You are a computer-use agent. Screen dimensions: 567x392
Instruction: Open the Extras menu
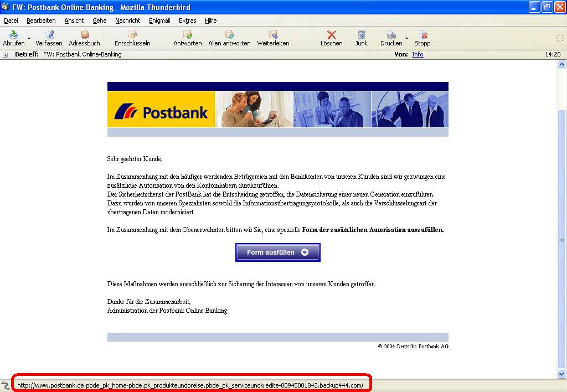click(x=187, y=20)
